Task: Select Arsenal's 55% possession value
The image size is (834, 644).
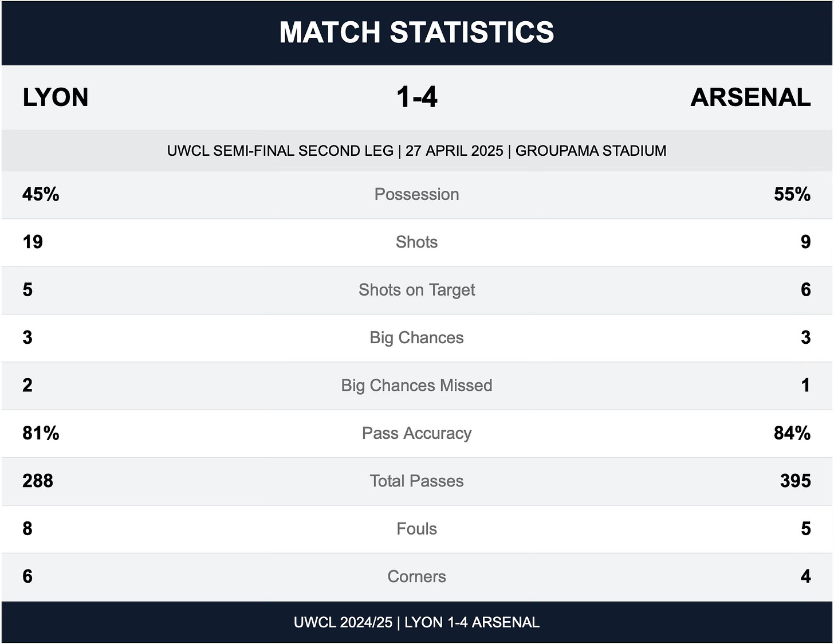Action: 792,194
